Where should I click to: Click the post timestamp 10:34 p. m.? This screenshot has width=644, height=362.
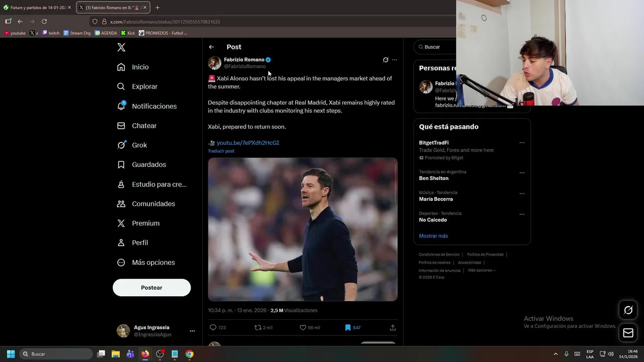(x=237, y=311)
